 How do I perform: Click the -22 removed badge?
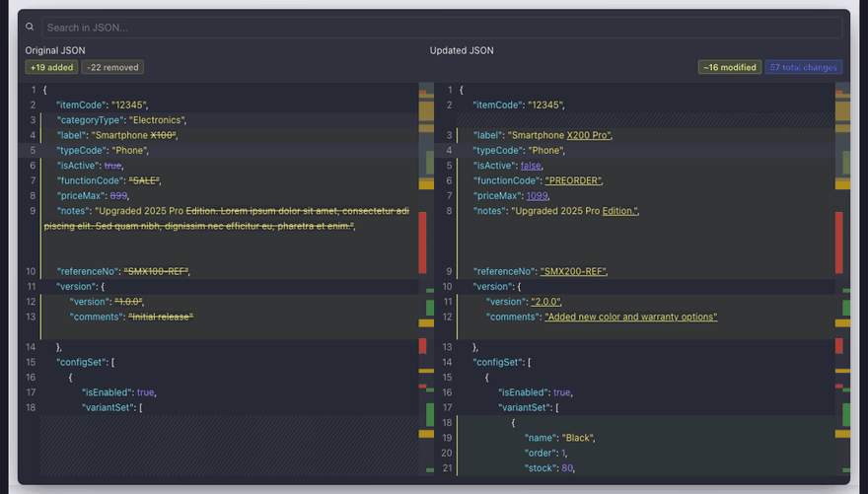112,67
